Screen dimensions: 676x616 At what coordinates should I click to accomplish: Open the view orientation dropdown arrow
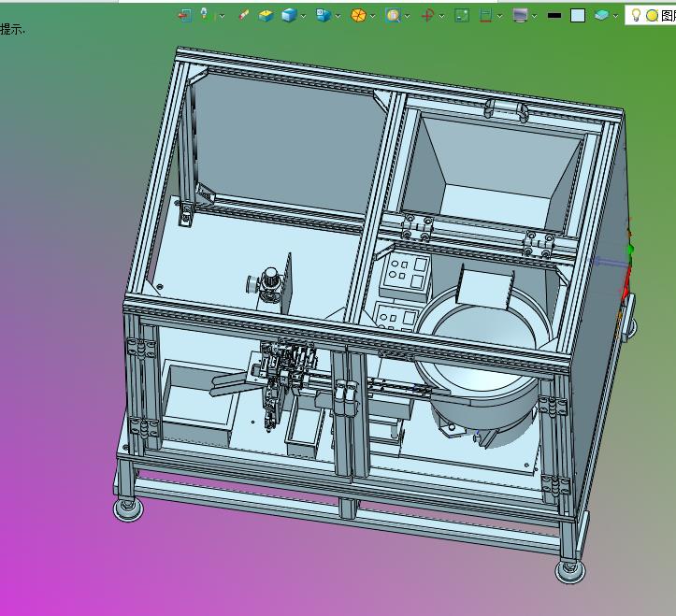pyautogui.click(x=338, y=17)
